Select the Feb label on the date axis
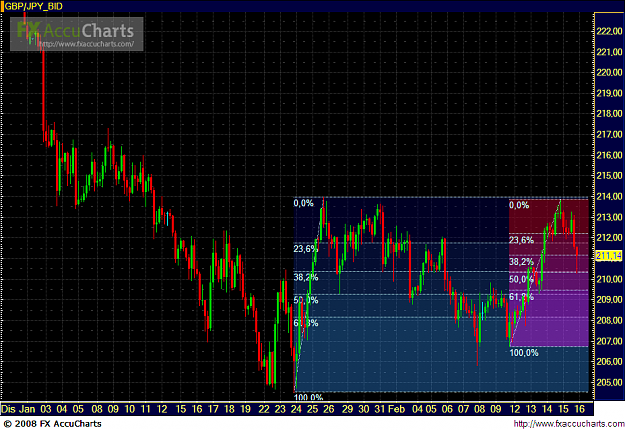Viewport: 625px width, 430px height. click(x=396, y=409)
